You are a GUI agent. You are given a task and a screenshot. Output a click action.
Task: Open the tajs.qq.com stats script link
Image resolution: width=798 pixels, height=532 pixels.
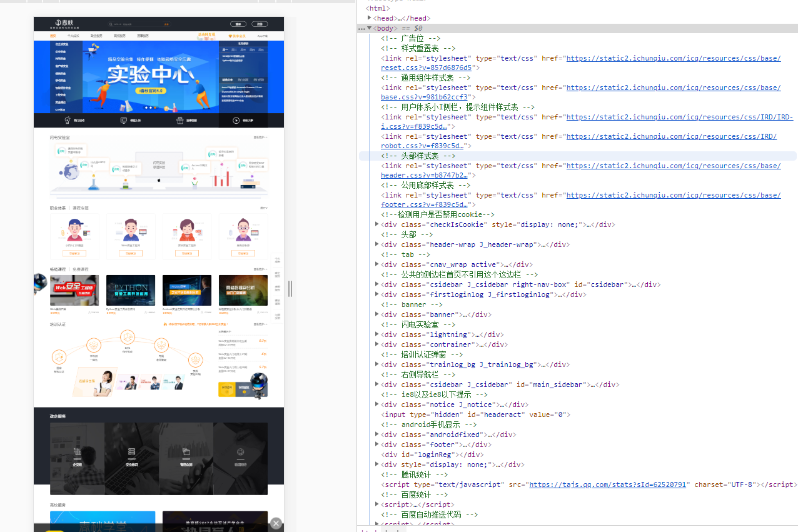pos(608,484)
